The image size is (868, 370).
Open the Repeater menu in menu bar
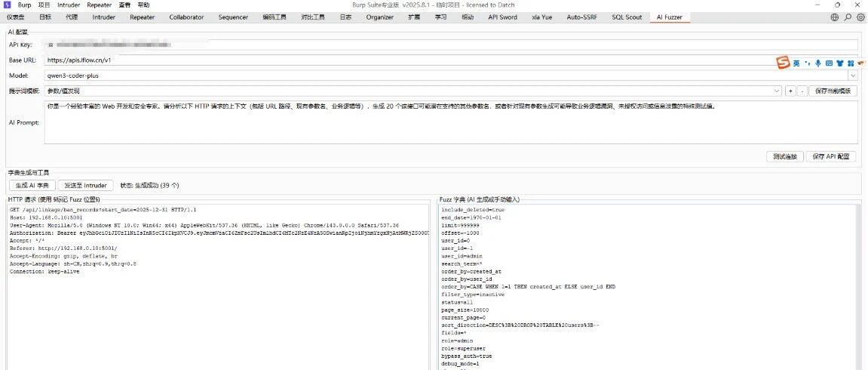coord(99,5)
